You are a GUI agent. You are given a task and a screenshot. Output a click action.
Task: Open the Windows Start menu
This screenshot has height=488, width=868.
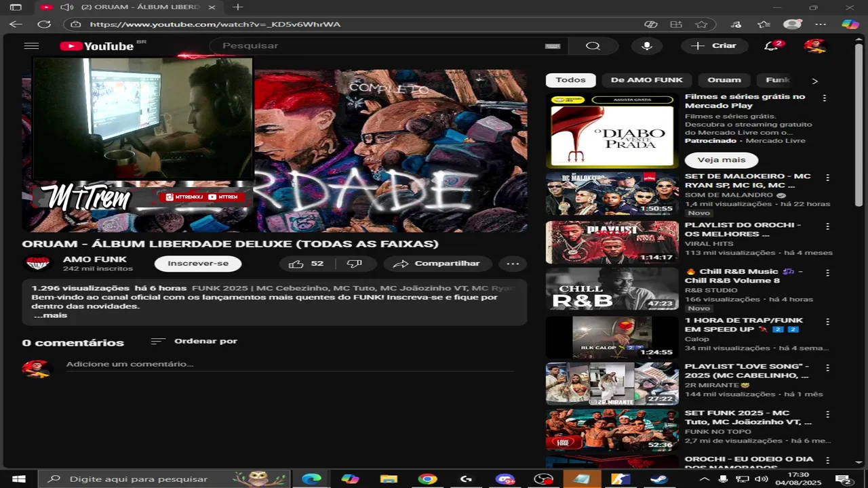click(x=18, y=479)
